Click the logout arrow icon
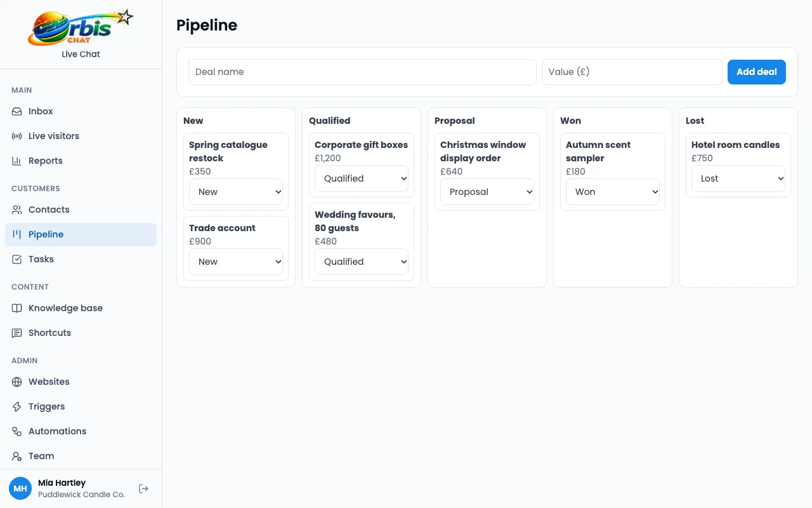This screenshot has height=508, width=812. point(144,488)
